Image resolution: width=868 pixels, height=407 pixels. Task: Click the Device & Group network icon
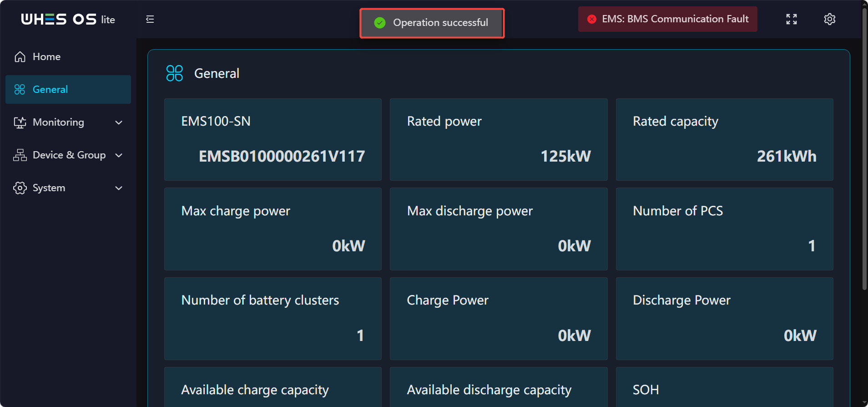pos(20,155)
